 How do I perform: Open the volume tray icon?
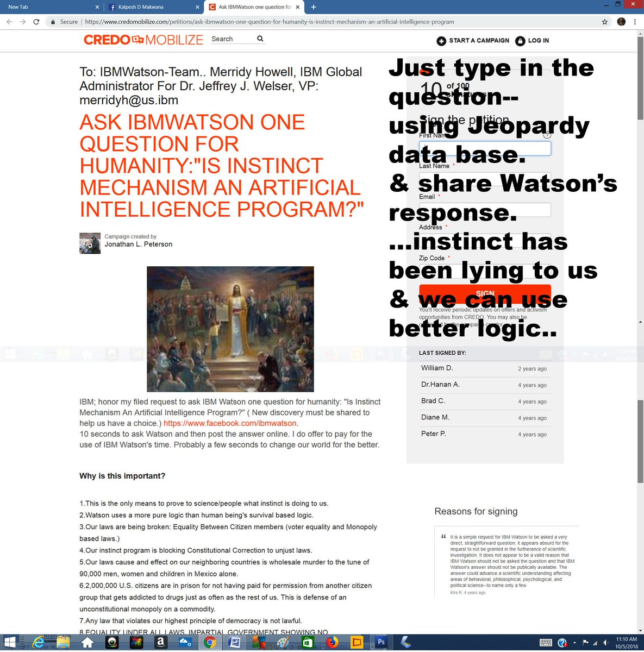pyautogui.click(x=605, y=643)
